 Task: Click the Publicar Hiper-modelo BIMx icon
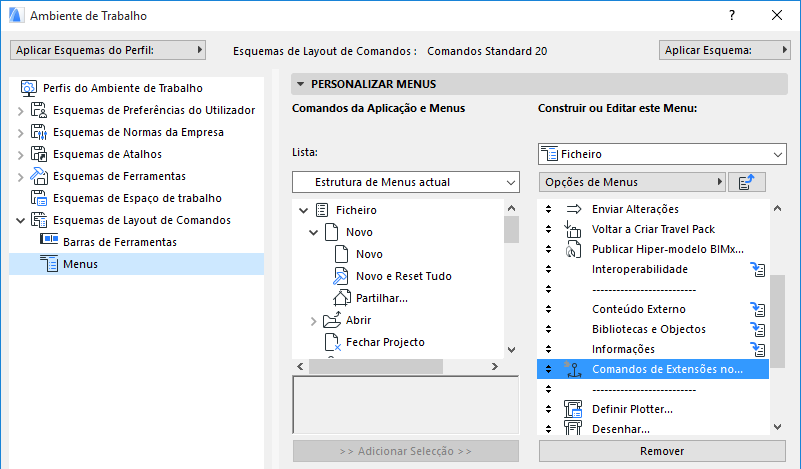point(573,249)
